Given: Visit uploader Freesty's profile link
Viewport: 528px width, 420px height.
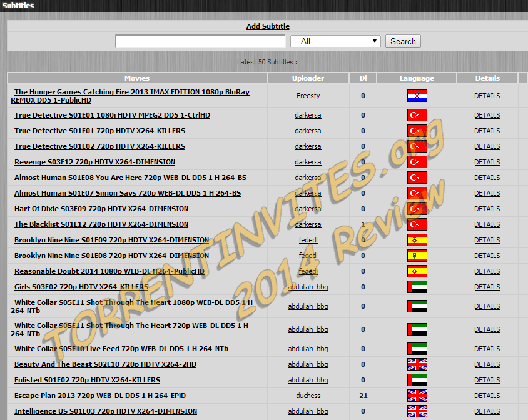Looking at the screenshot, I should pyautogui.click(x=308, y=96).
